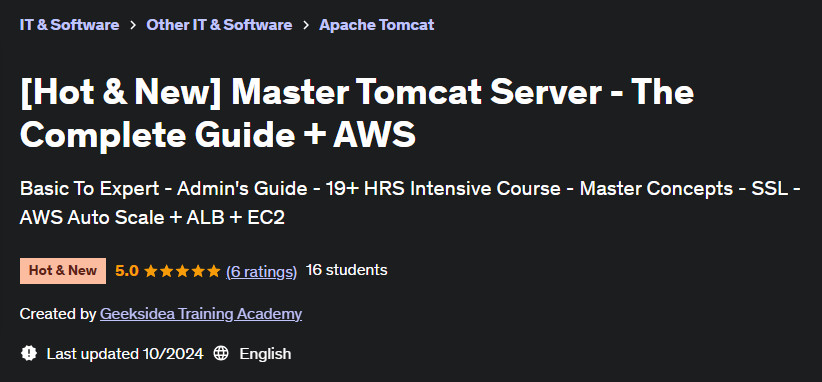
Task: Click the Created by label
Action: (58, 314)
